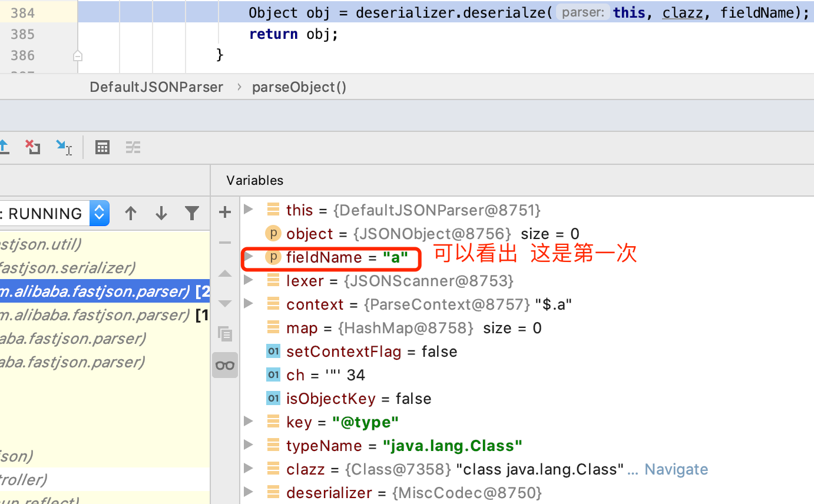Click the Drop Frame icon
This screenshot has width=814, height=504.
[32, 147]
